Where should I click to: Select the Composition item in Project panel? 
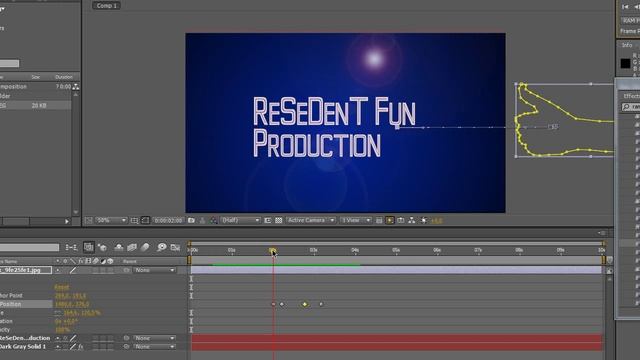[x=36, y=87]
